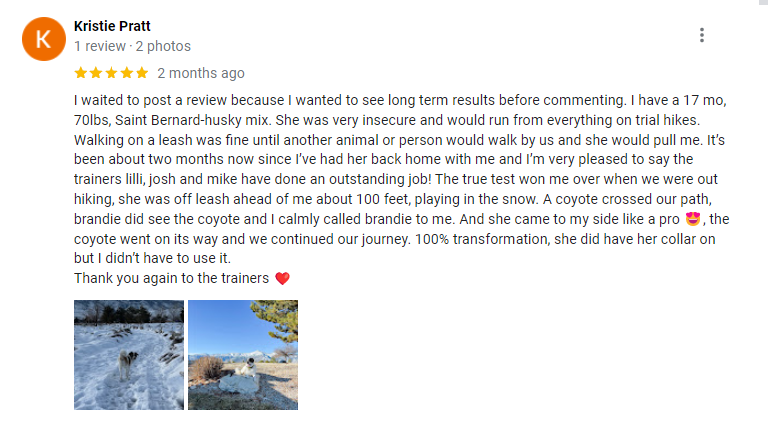Click the "1 review · 2 photos" text
Viewport: 784px width, 423px height.
coord(132,46)
